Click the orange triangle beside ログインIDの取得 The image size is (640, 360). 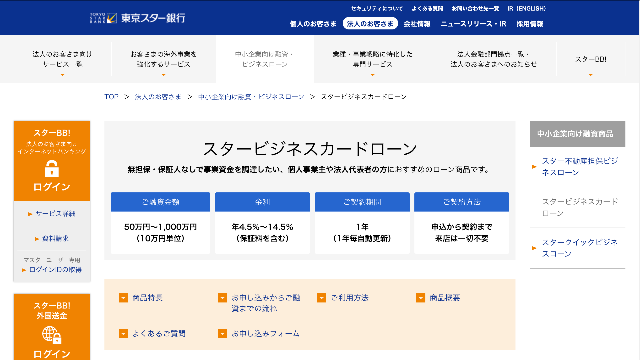click(24, 270)
